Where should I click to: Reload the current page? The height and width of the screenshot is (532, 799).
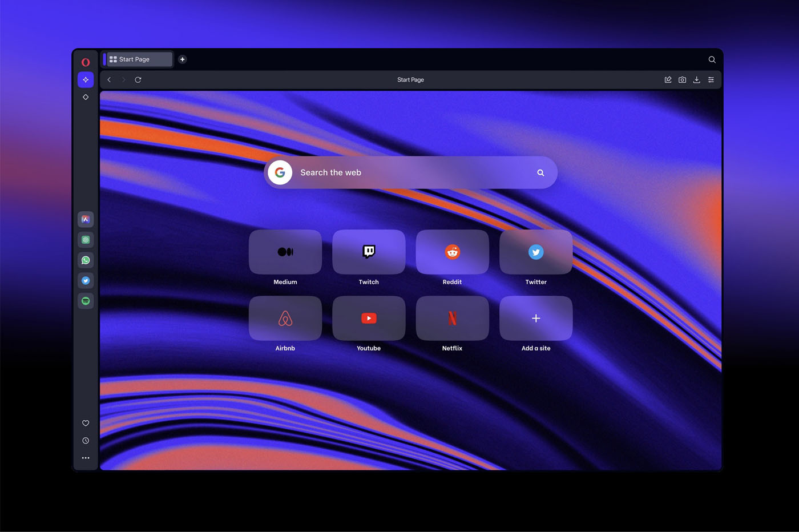(x=138, y=80)
